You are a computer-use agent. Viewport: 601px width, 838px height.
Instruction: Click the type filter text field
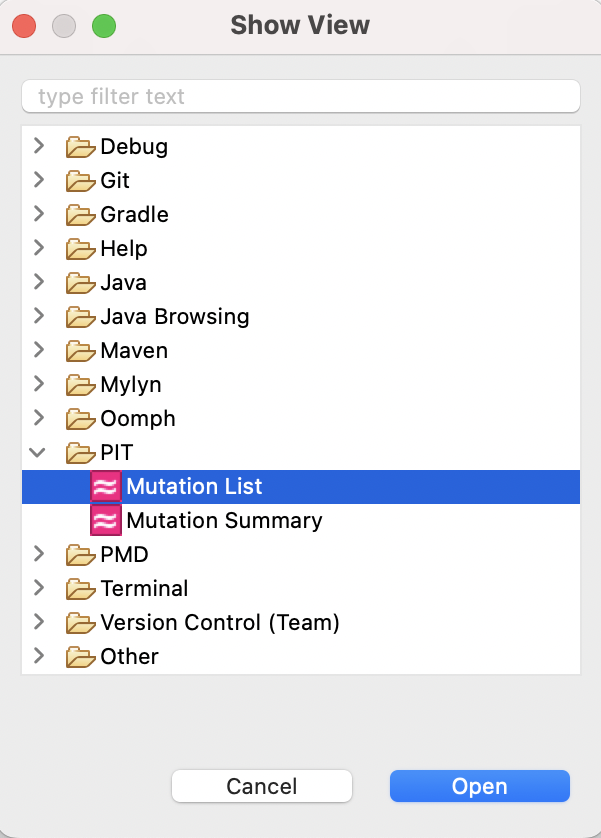pyautogui.click(x=300, y=96)
